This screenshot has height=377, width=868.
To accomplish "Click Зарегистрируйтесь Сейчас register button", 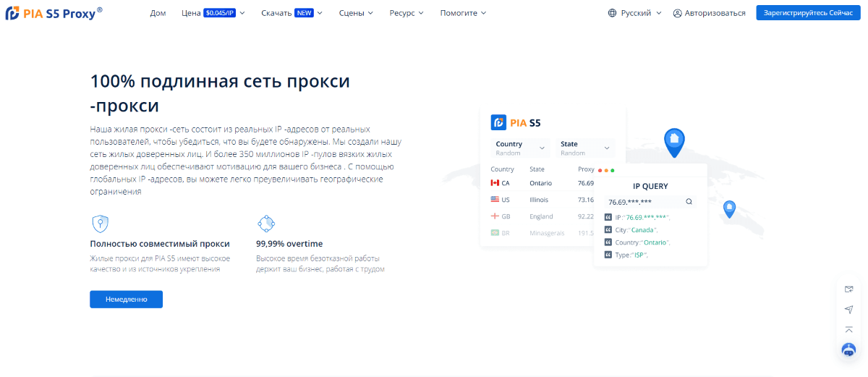I will point(808,13).
